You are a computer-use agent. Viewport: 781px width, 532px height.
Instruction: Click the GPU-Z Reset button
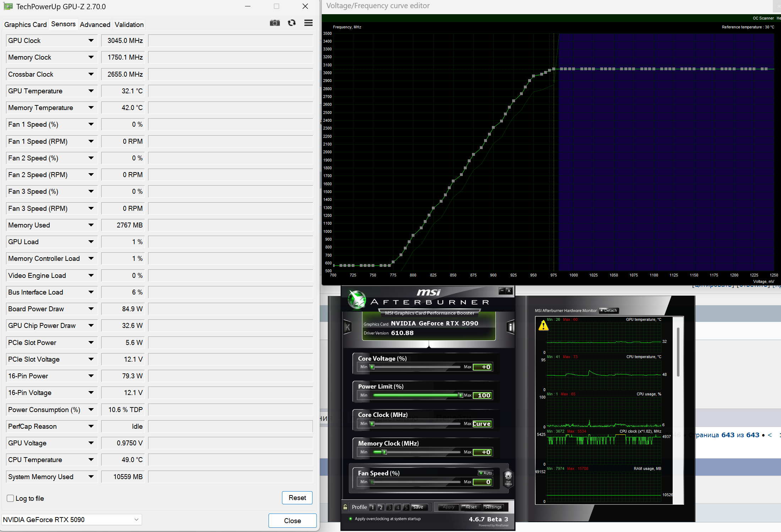[x=297, y=498]
